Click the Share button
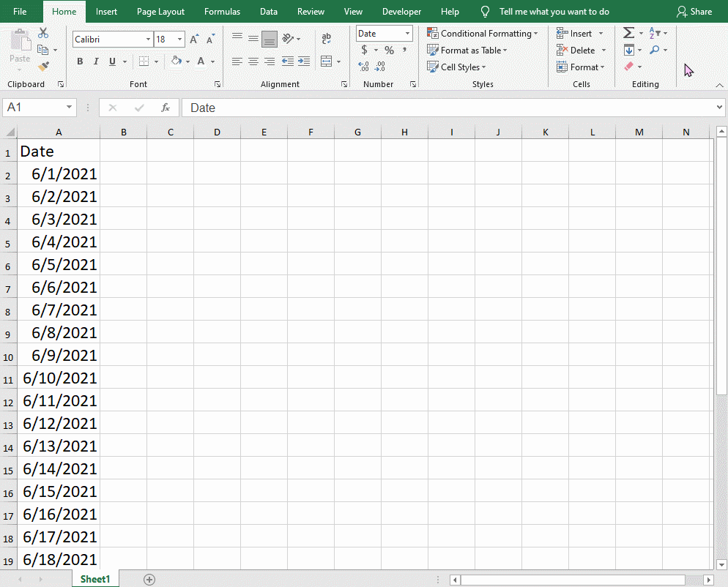The image size is (728, 587). (x=694, y=12)
